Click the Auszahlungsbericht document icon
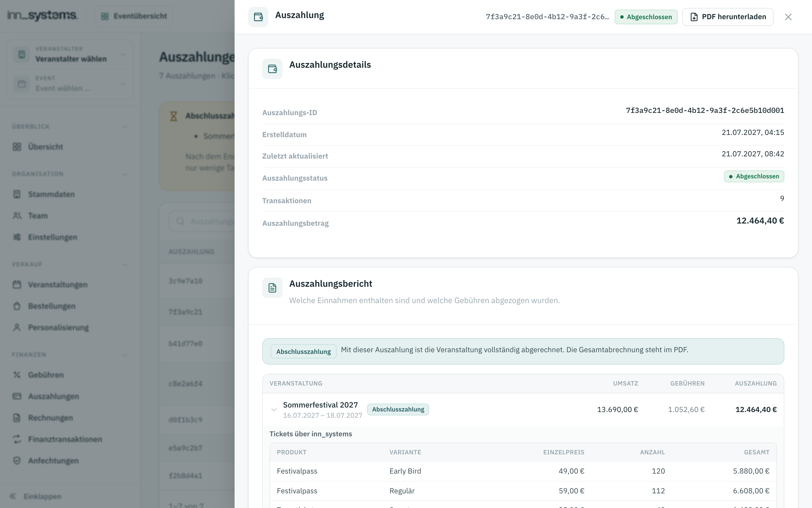 (272, 288)
